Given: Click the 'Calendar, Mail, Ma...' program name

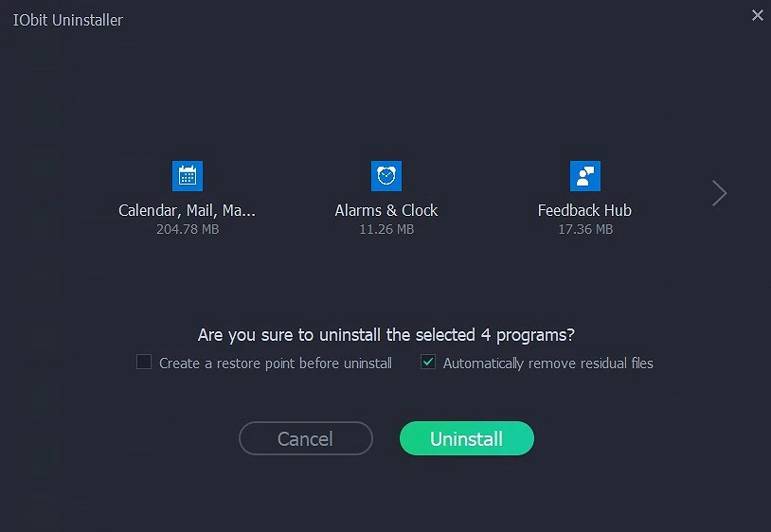Looking at the screenshot, I should click(x=188, y=210).
